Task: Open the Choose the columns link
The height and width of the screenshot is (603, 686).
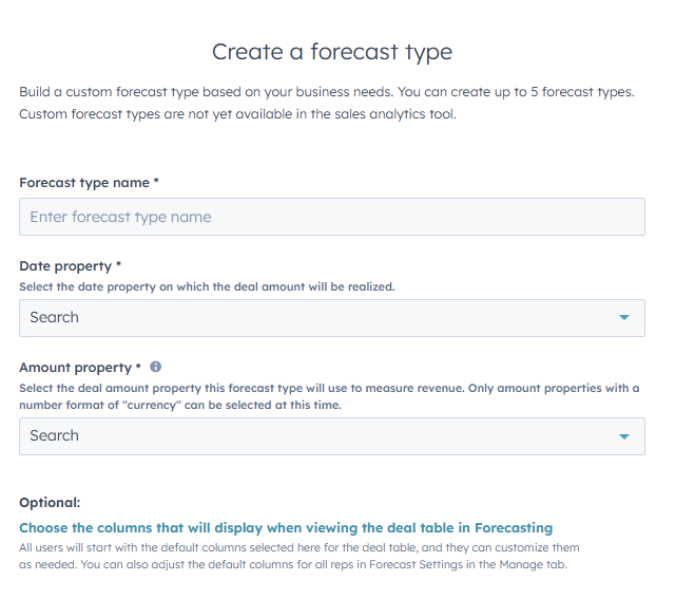Action: pos(286,528)
